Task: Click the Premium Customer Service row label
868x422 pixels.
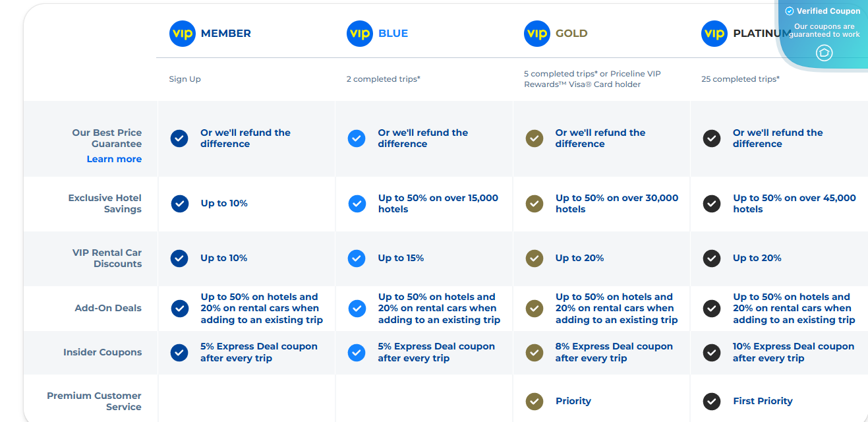Action: 94,401
